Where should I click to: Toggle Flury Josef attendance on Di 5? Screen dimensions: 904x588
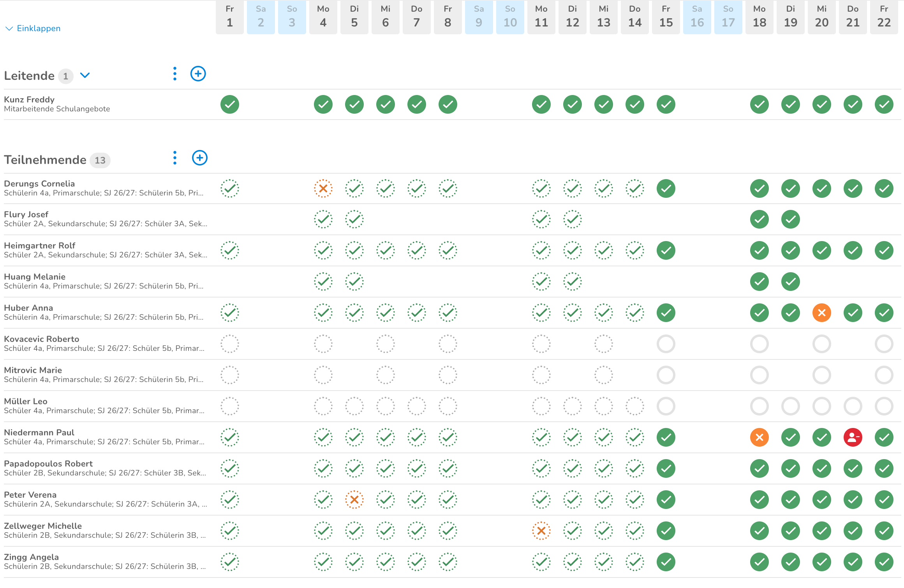click(x=354, y=219)
